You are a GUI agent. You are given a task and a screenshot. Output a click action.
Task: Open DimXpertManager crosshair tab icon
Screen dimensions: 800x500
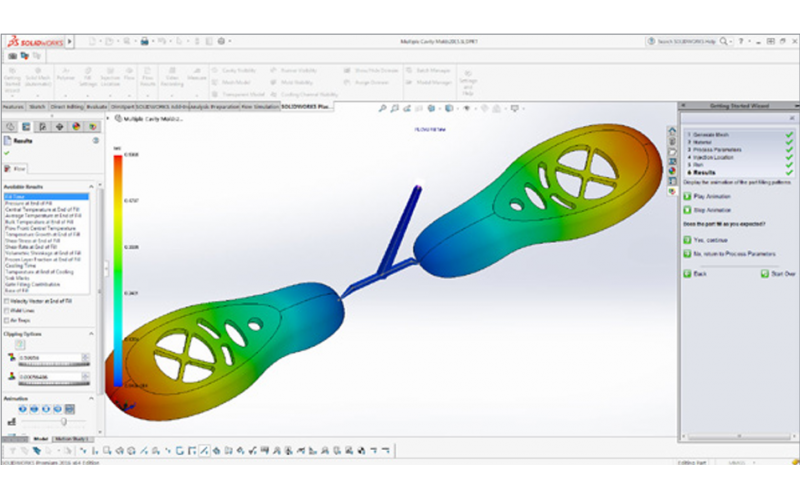coord(59,127)
